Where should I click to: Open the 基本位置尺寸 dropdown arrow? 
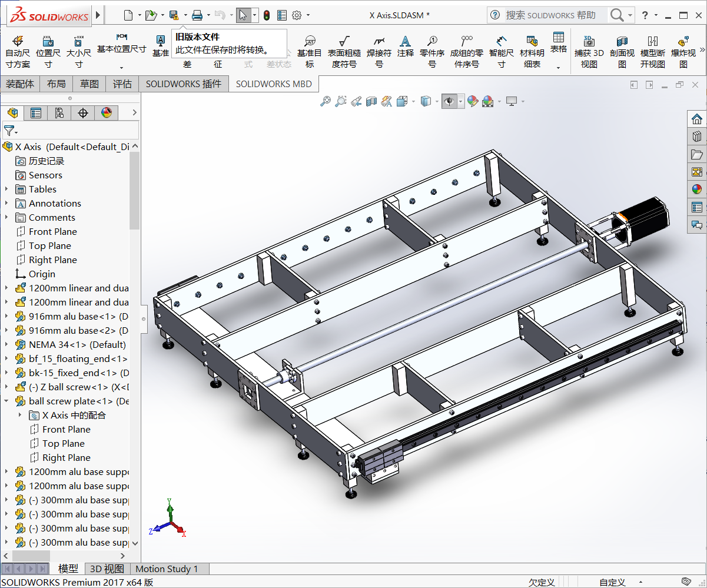[122, 68]
